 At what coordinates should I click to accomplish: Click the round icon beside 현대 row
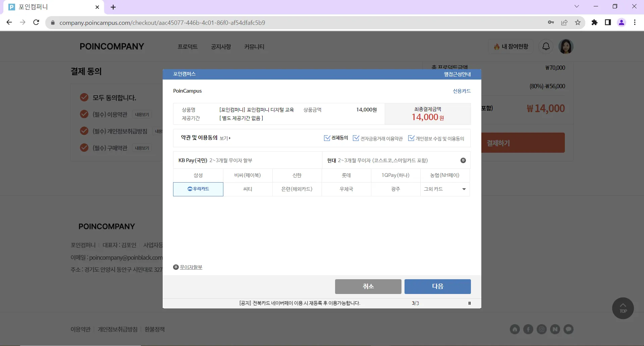pos(463,160)
